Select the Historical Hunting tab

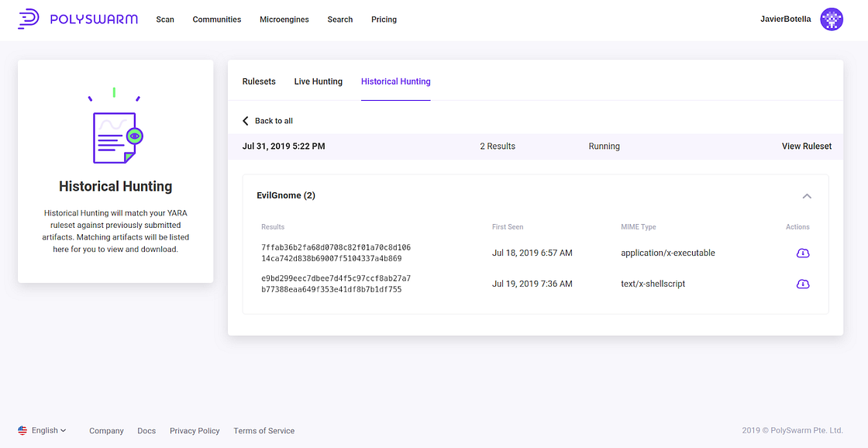tap(396, 81)
